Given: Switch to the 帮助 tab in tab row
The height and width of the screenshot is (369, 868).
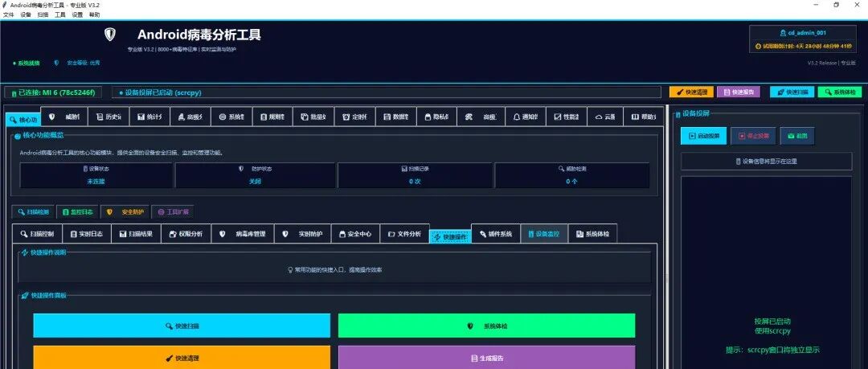Looking at the screenshot, I should (x=643, y=117).
